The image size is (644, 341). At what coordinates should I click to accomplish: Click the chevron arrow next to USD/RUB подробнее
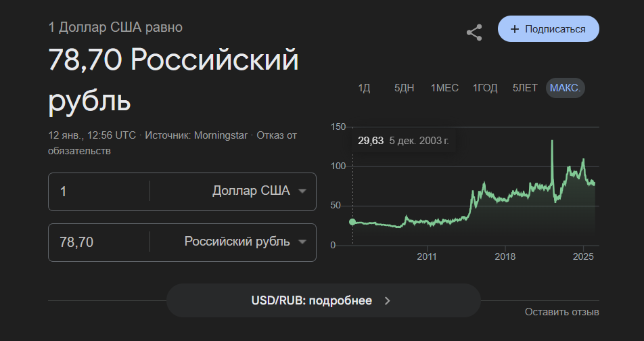point(388,301)
